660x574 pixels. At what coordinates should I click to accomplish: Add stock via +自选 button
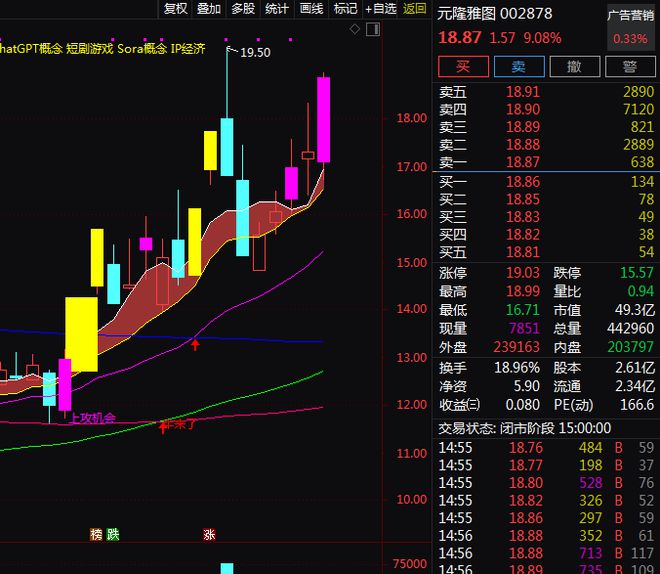pyautogui.click(x=381, y=8)
